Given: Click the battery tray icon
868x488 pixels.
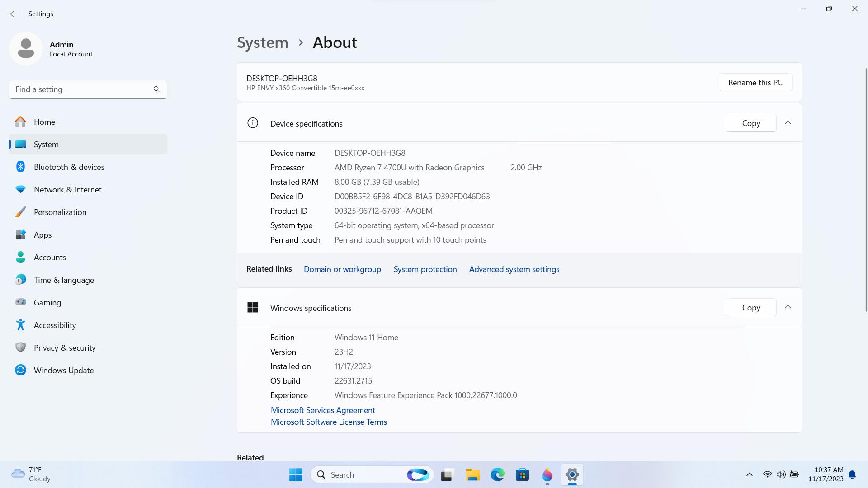Looking at the screenshot, I should click(795, 474).
